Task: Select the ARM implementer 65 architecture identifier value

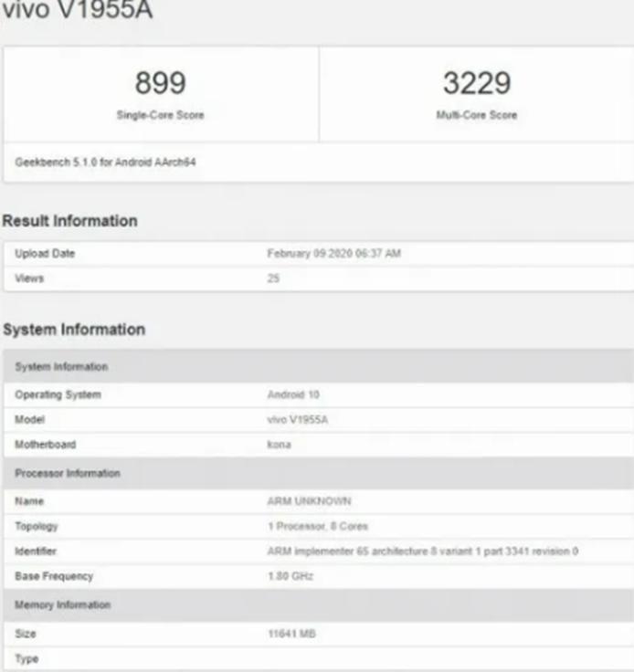Action: (x=423, y=551)
